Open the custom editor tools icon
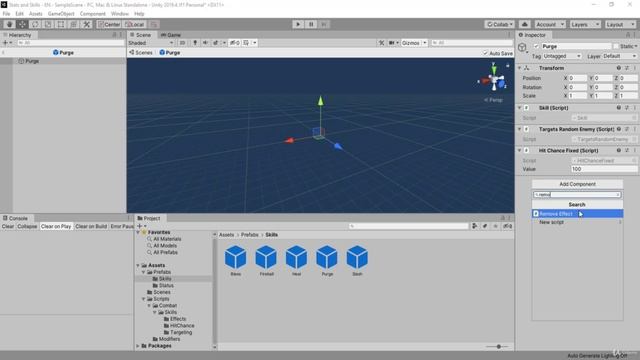Image resolution: width=640 pixels, height=360 pixels. click(87, 24)
